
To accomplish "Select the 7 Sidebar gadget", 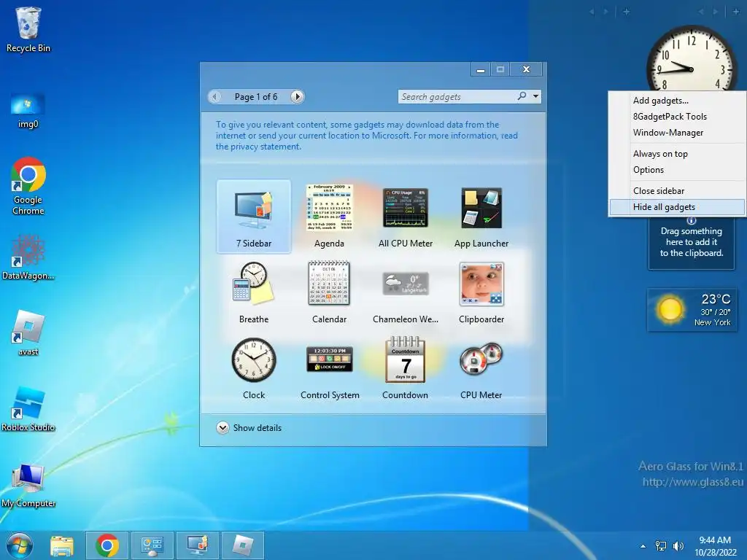I will 253,216.
